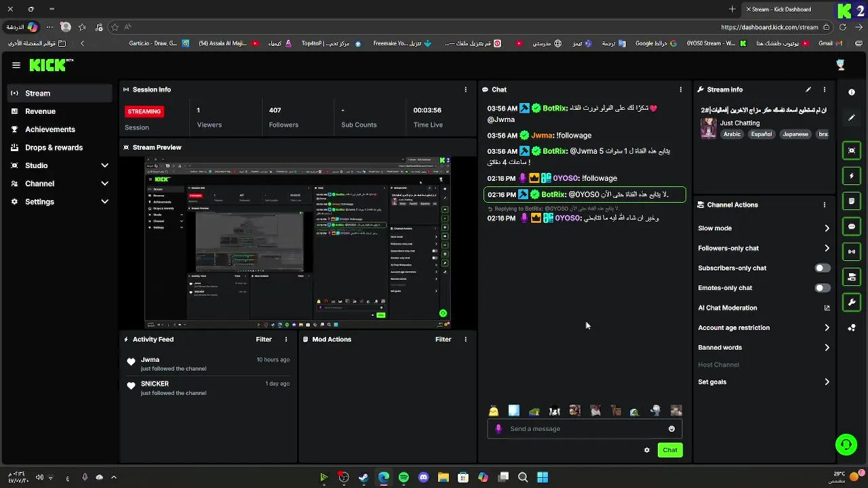Image resolution: width=868 pixels, height=488 pixels.
Task: Click the green Chat send button
Action: pyautogui.click(x=670, y=450)
